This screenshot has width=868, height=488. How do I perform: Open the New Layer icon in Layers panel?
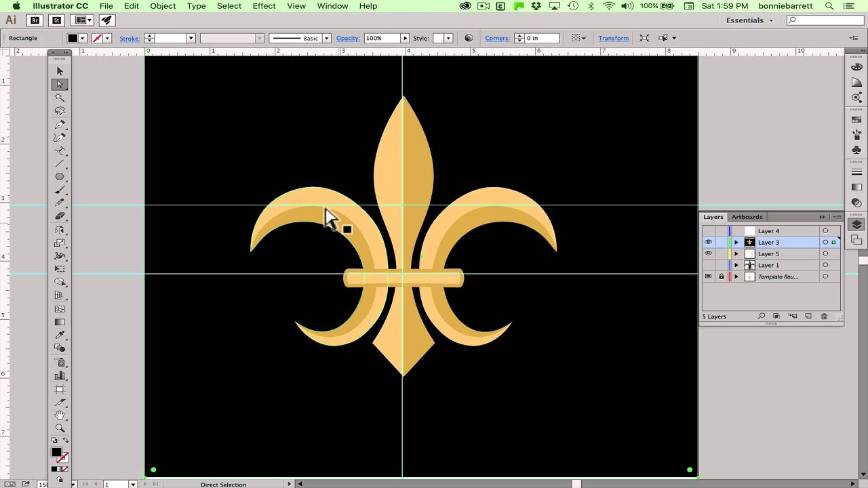(808, 316)
